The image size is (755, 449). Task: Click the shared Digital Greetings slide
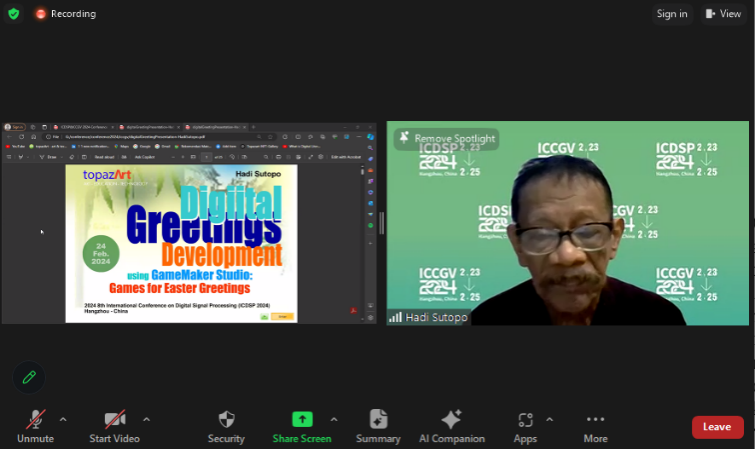[181, 243]
